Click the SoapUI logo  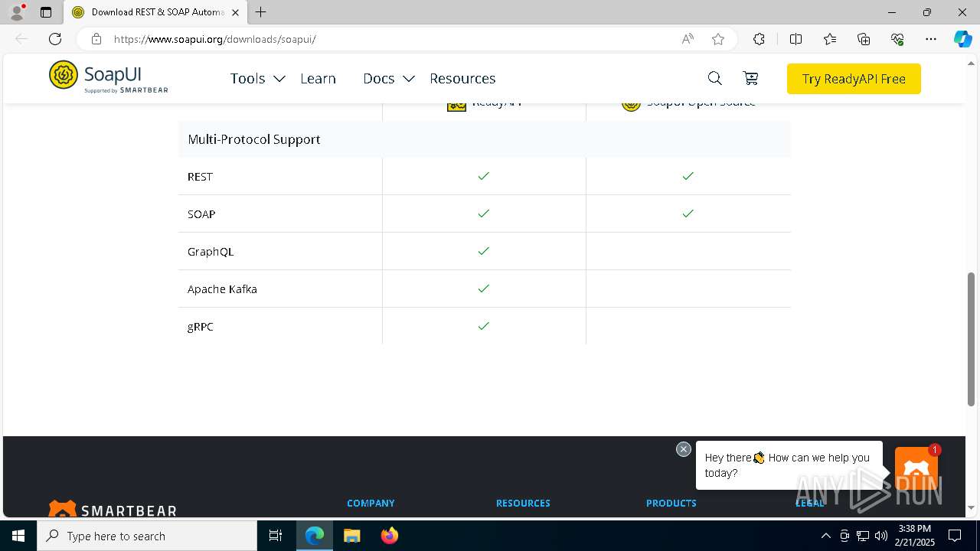(108, 77)
